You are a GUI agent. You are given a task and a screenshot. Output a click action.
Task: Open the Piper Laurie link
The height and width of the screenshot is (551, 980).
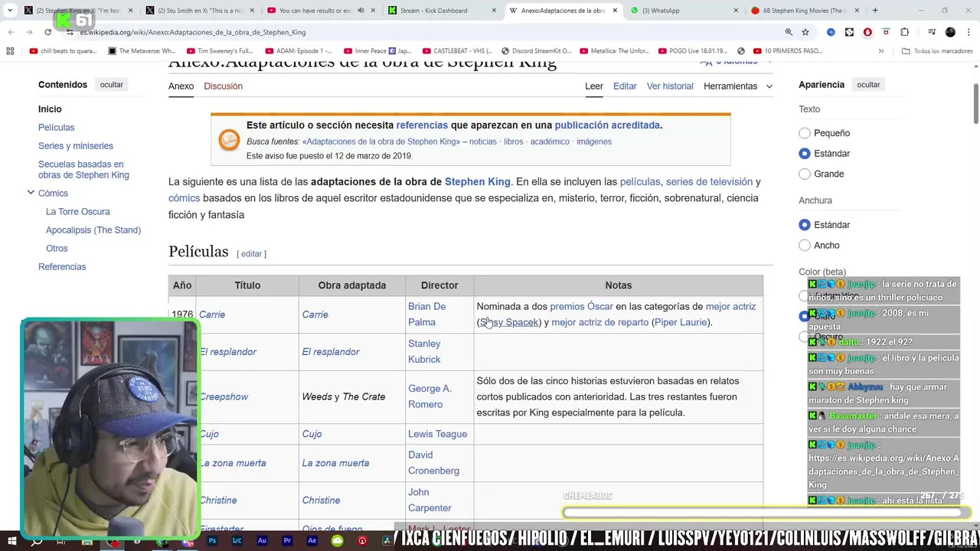[x=681, y=323]
